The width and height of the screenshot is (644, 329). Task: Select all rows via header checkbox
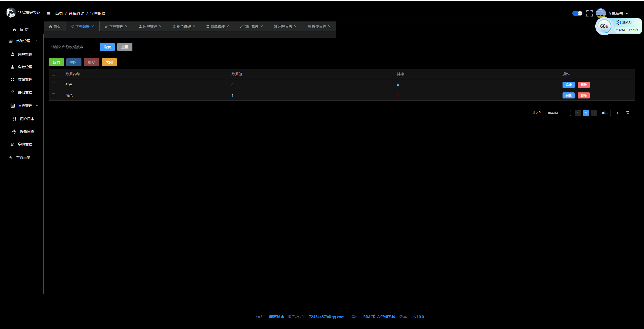[x=53, y=74]
